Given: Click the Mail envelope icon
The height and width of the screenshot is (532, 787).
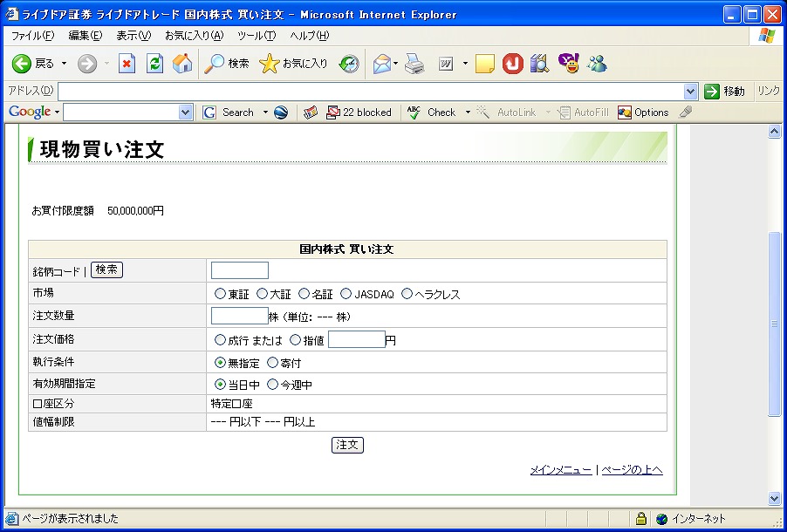Looking at the screenshot, I should tap(382, 64).
